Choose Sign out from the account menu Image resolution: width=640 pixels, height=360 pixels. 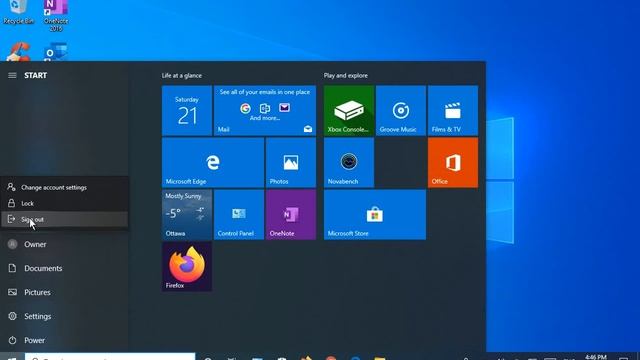pos(64,219)
